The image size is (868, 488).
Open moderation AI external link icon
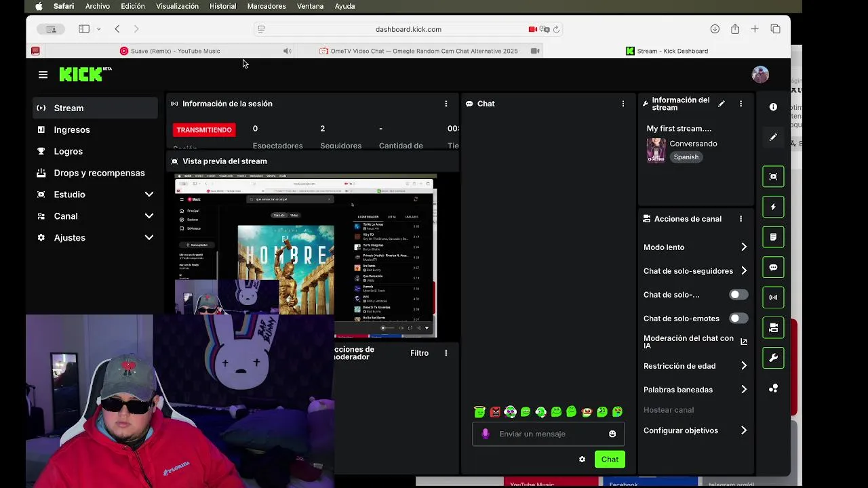(744, 342)
